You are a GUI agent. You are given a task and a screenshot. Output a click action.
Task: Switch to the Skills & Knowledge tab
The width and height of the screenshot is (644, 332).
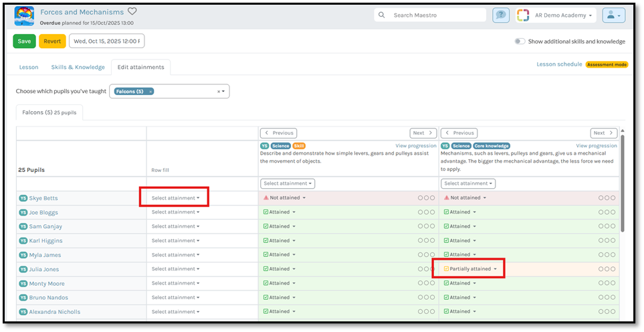click(78, 67)
